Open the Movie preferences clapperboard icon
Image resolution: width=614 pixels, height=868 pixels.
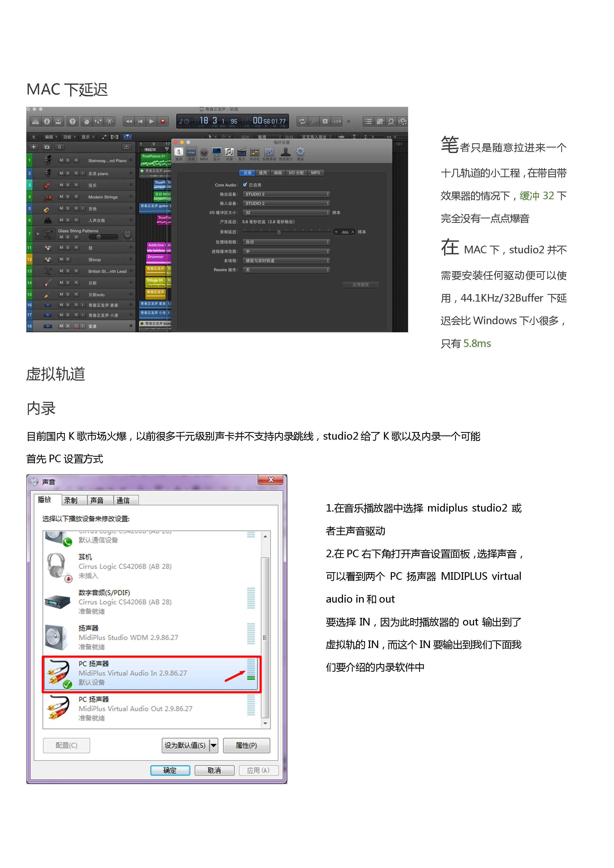tap(242, 154)
